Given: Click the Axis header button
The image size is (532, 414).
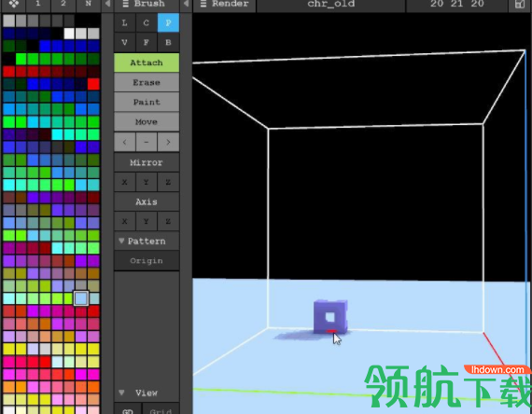Looking at the screenshot, I should tap(147, 201).
